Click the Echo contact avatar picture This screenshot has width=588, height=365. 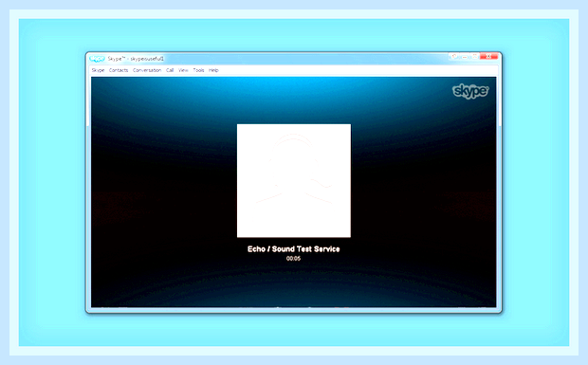pos(294,181)
